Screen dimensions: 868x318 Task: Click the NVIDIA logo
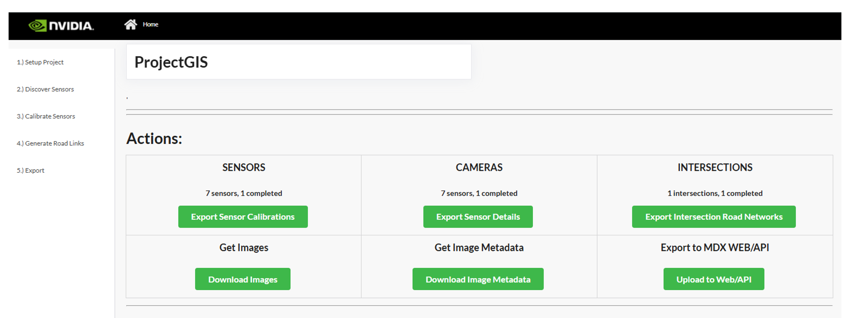pyautogui.click(x=61, y=26)
